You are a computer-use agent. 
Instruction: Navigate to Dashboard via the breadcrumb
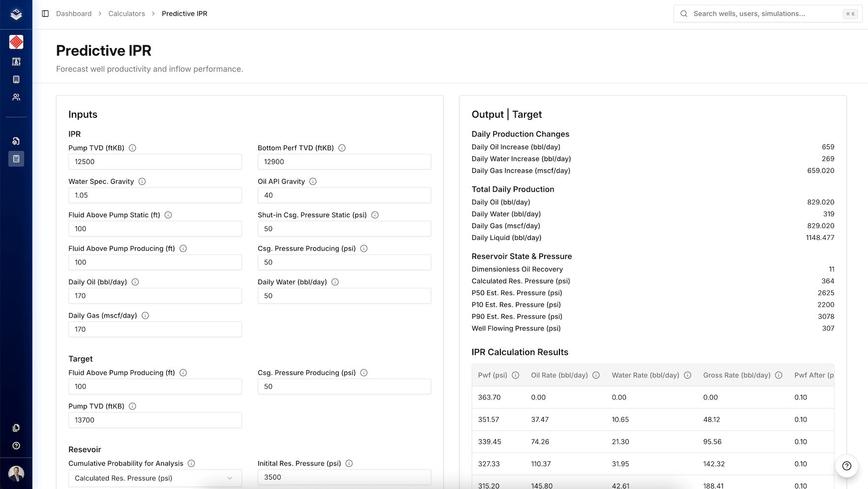click(x=74, y=13)
